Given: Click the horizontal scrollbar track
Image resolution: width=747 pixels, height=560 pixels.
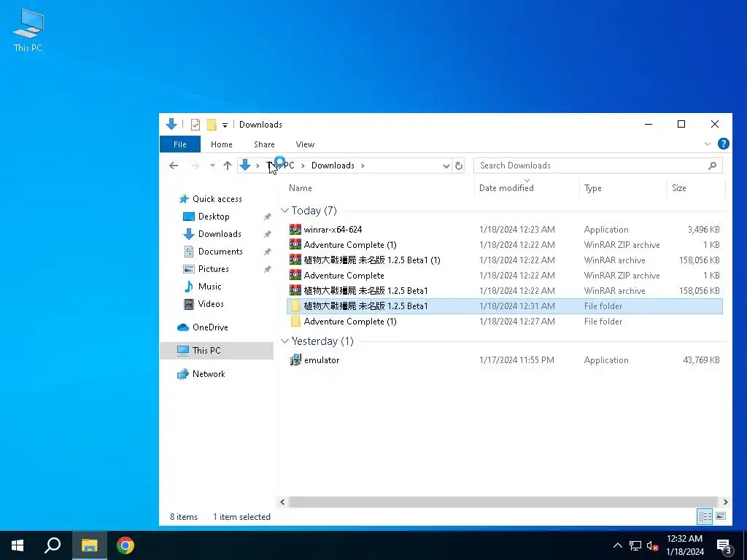Looking at the screenshot, I should point(503,502).
